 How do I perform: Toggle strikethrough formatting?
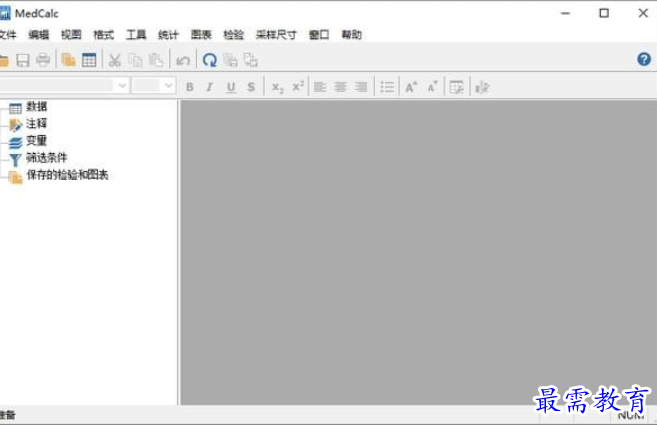click(251, 87)
